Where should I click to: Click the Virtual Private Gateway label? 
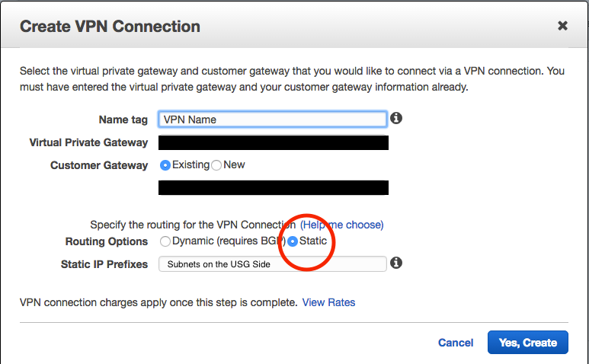pos(88,142)
